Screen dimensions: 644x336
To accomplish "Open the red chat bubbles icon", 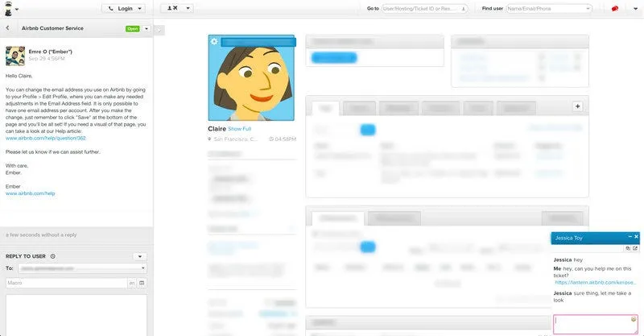I will pos(615,9).
